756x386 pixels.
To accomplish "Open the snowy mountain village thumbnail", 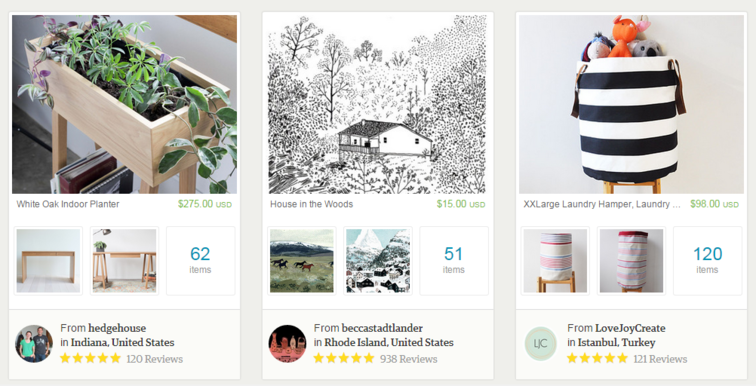I will click(x=378, y=261).
